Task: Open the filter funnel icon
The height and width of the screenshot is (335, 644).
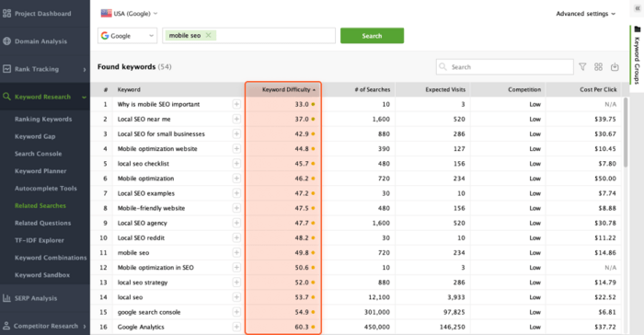Action: 582,67
